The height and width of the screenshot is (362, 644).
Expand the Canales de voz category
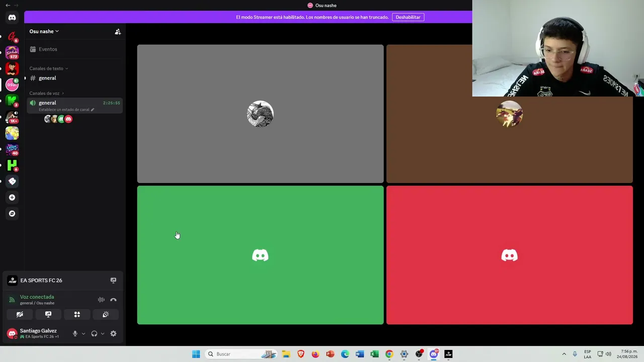click(x=46, y=93)
